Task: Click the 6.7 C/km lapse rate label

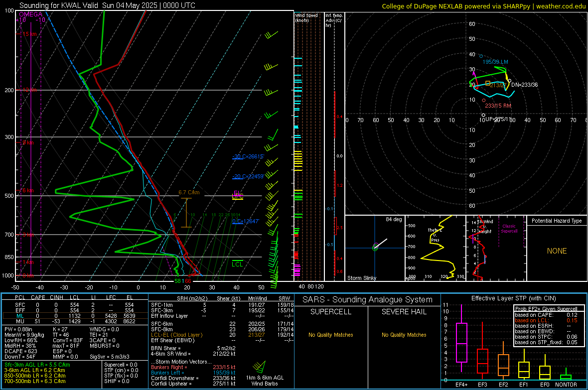Action: (x=189, y=192)
